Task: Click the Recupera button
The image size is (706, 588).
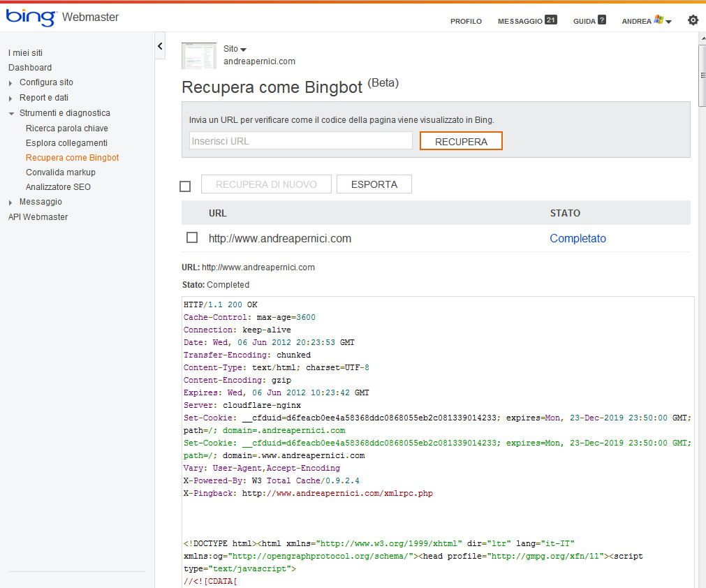Action: 461,141
